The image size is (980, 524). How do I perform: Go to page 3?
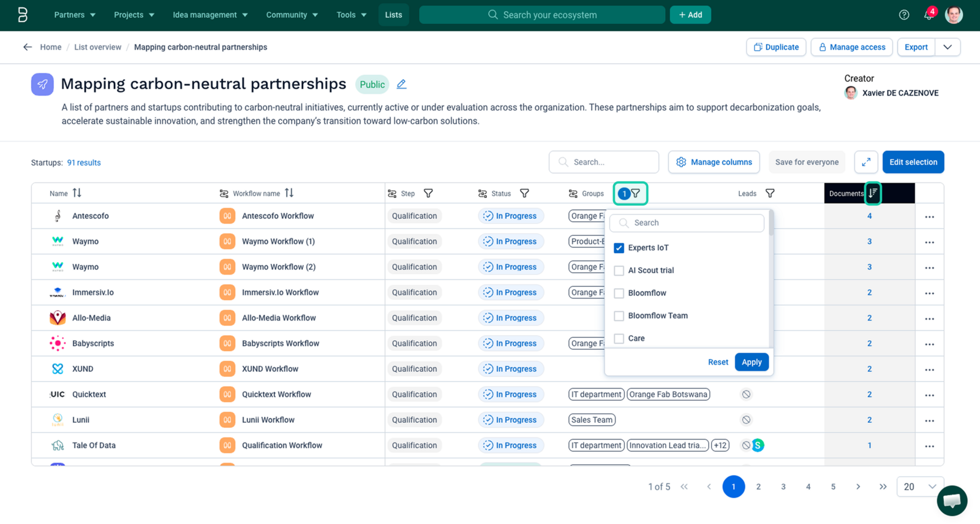pyautogui.click(x=783, y=487)
